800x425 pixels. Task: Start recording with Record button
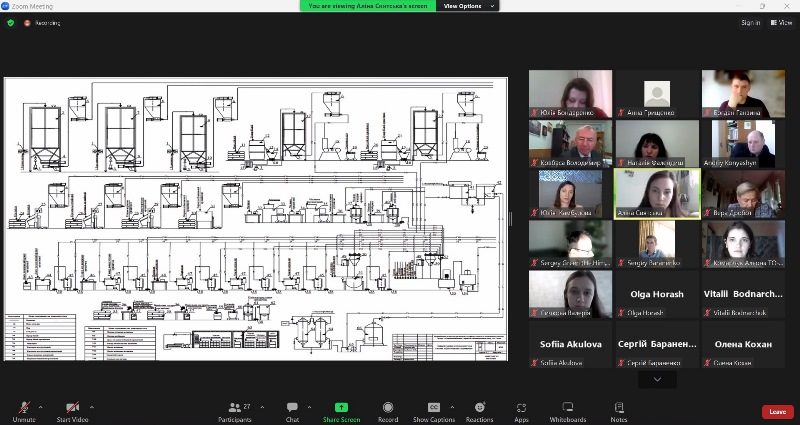(388, 411)
